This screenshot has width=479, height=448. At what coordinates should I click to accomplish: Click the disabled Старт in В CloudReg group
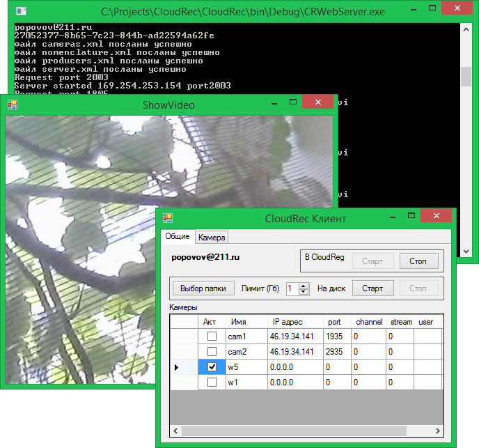(x=372, y=261)
